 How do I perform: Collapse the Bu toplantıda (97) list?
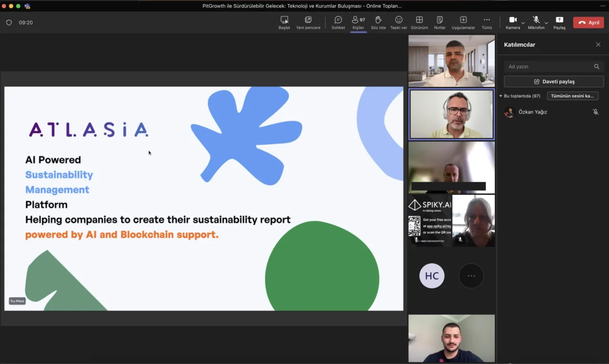point(501,96)
